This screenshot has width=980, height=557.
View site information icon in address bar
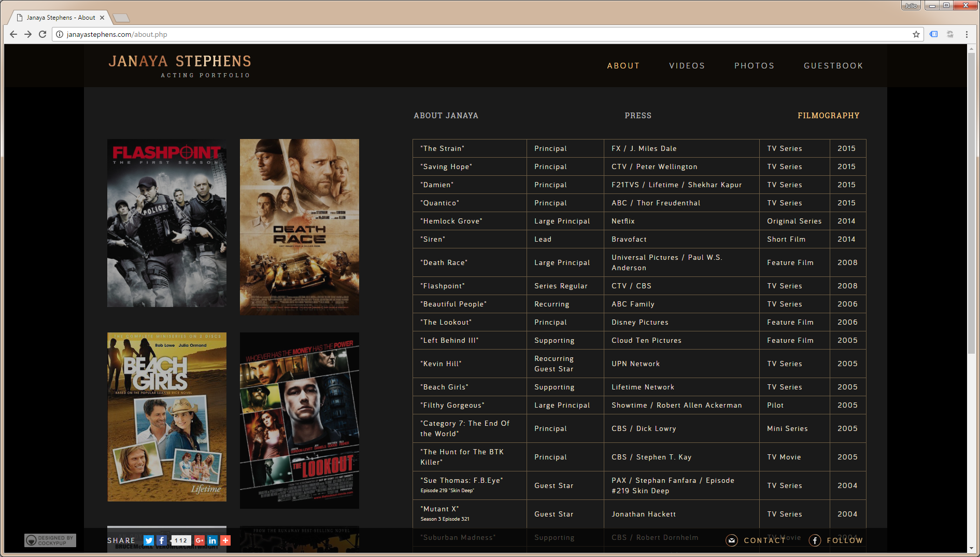[x=60, y=34]
